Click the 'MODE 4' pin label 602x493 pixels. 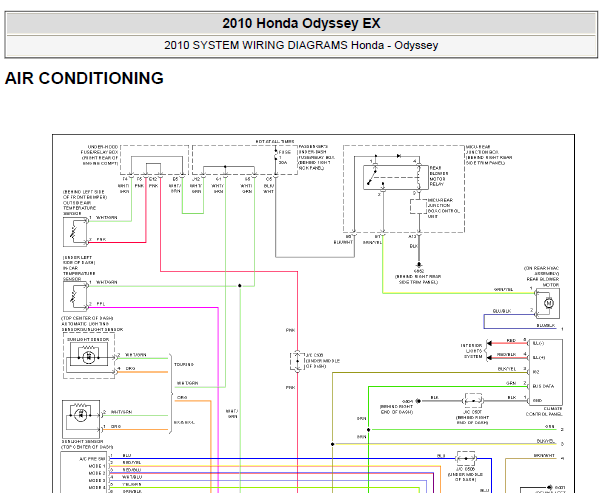97,488
